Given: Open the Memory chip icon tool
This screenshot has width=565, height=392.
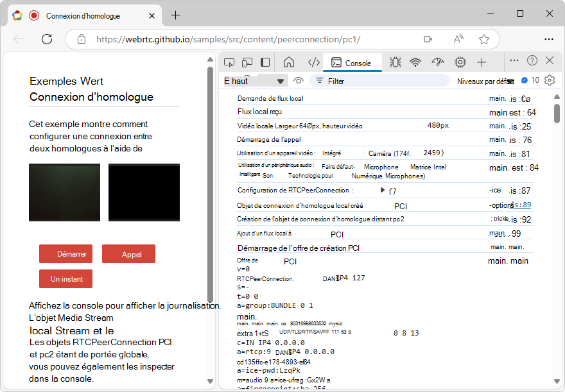Looking at the screenshot, I should tap(460, 63).
